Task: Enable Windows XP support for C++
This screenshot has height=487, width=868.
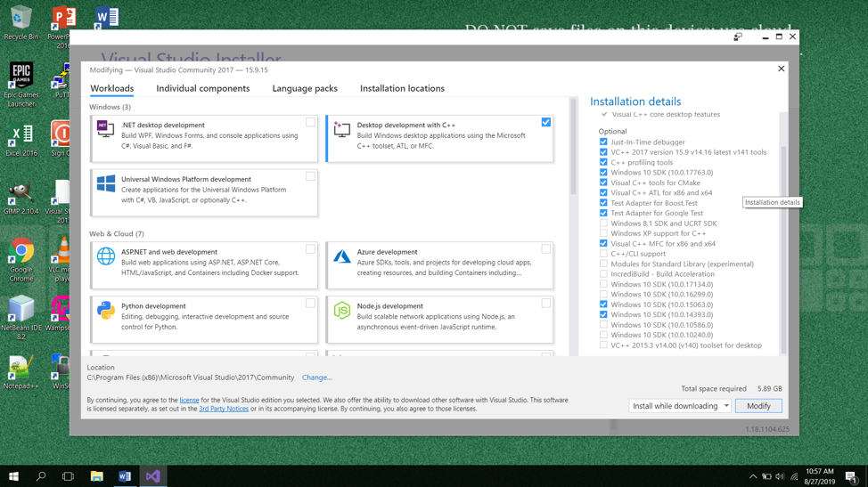Action: coord(603,233)
